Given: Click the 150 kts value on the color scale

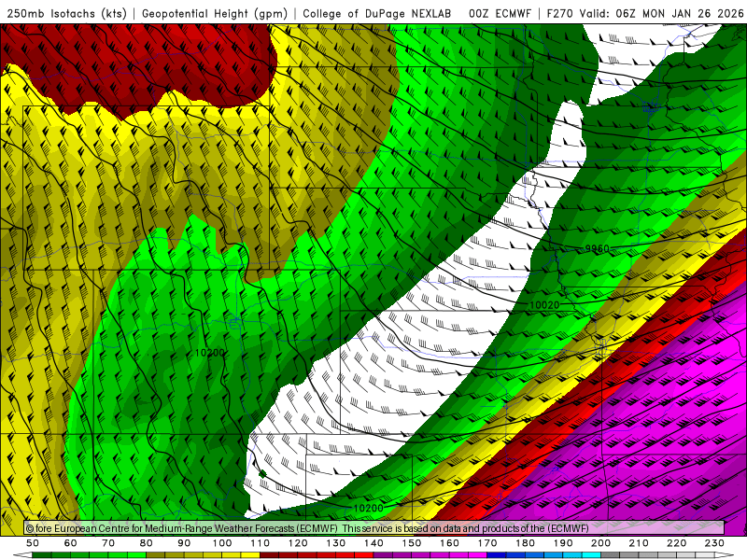Looking at the screenshot, I should [x=412, y=543].
